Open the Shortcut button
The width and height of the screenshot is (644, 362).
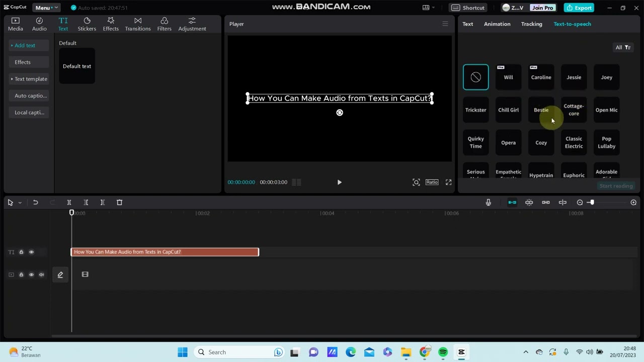point(468,8)
